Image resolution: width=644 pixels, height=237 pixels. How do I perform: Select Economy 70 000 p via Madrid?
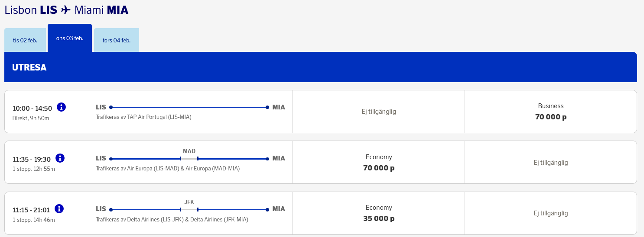[x=379, y=163]
